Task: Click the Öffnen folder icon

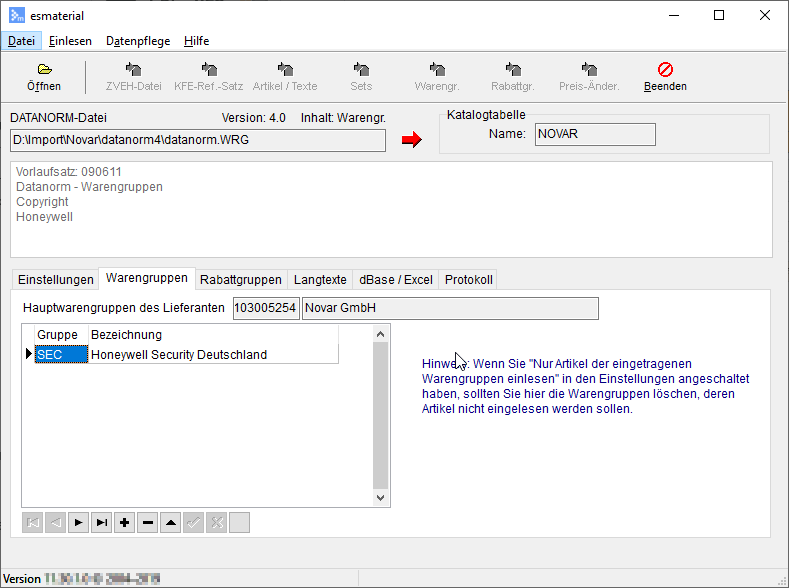Action: pyautogui.click(x=44, y=70)
